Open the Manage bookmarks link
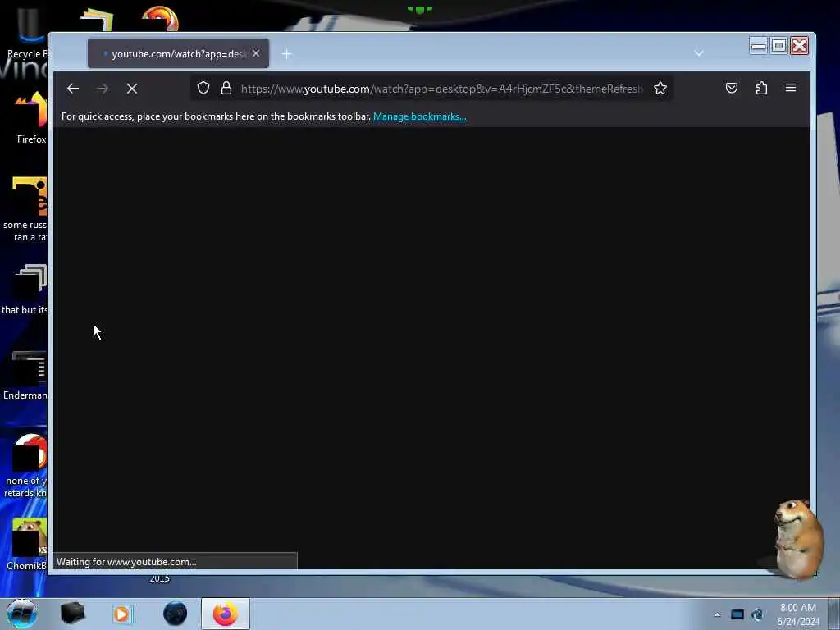Image resolution: width=840 pixels, height=630 pixels. (419, 116)
